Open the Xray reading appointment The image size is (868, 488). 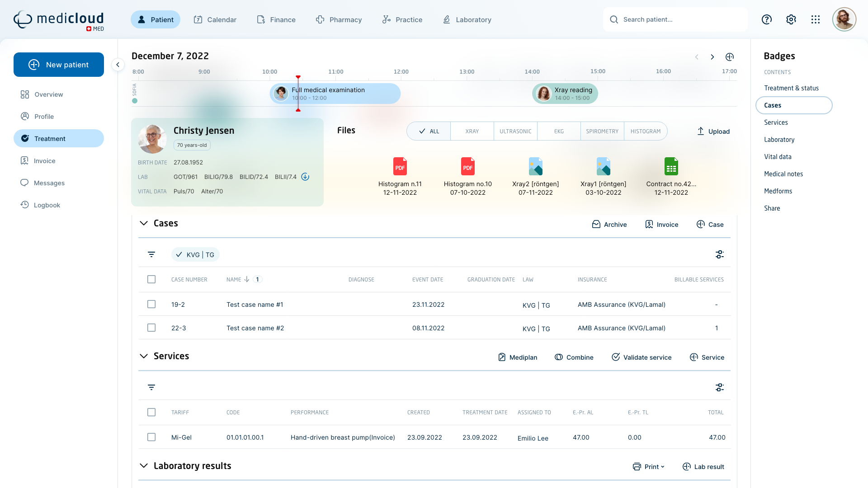565,94
